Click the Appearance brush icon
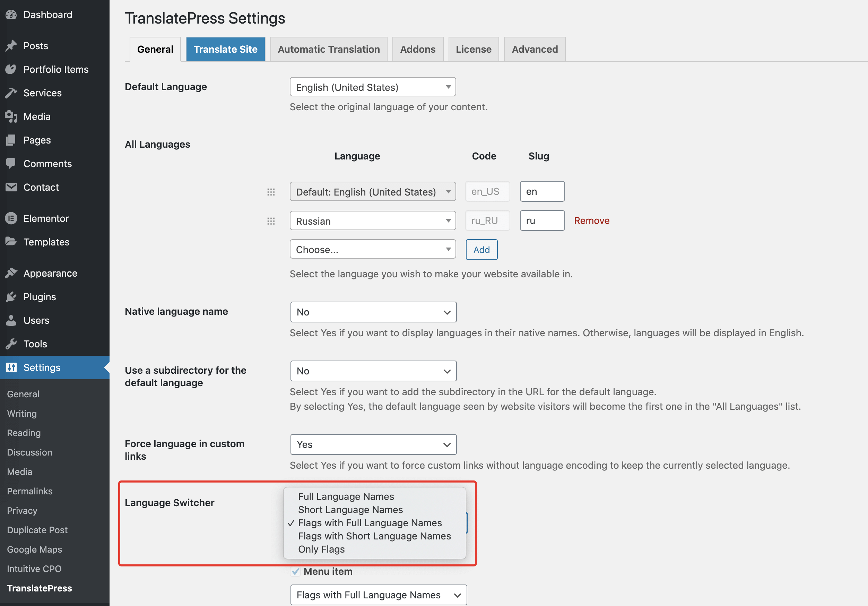868x606 pixels. coord(12,272)
